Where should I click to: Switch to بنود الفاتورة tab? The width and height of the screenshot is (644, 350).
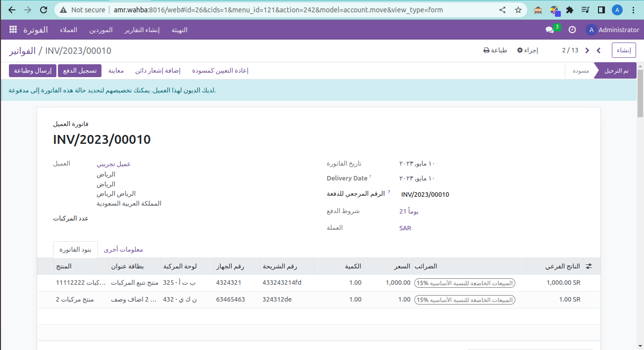click(x=76, y=250)
